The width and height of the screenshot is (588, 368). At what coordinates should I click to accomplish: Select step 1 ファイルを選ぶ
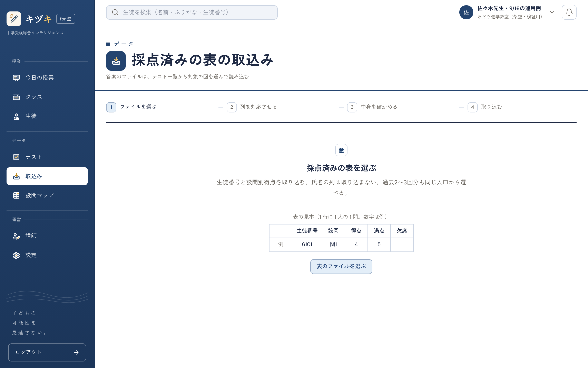point(131,107)
